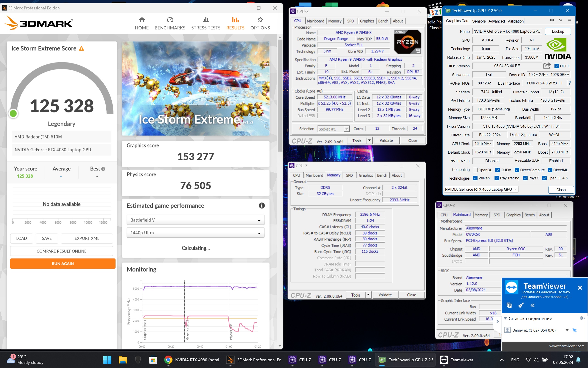This screenshot has height=368, width=588.
Task: Open Mainboard tab in top CPU-Z window
Action: pyautogui.click(x=315, y=21)
